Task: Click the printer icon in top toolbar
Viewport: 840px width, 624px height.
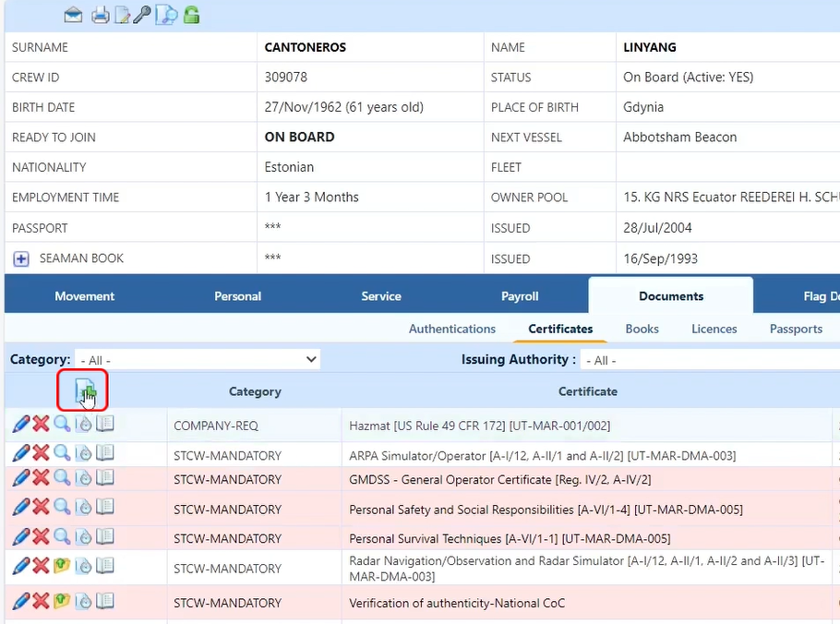Action: (x=101, y=15)
